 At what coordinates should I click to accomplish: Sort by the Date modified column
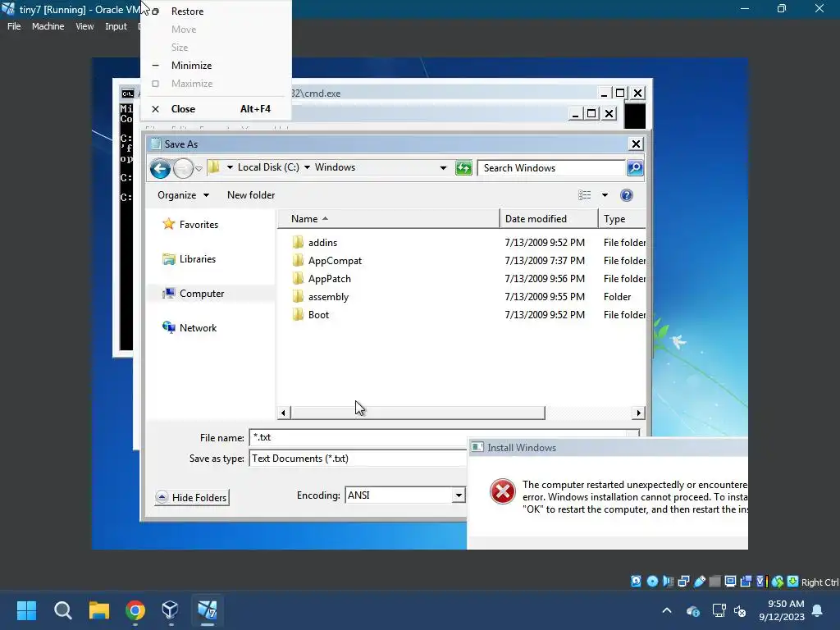[x=549, y=218]
